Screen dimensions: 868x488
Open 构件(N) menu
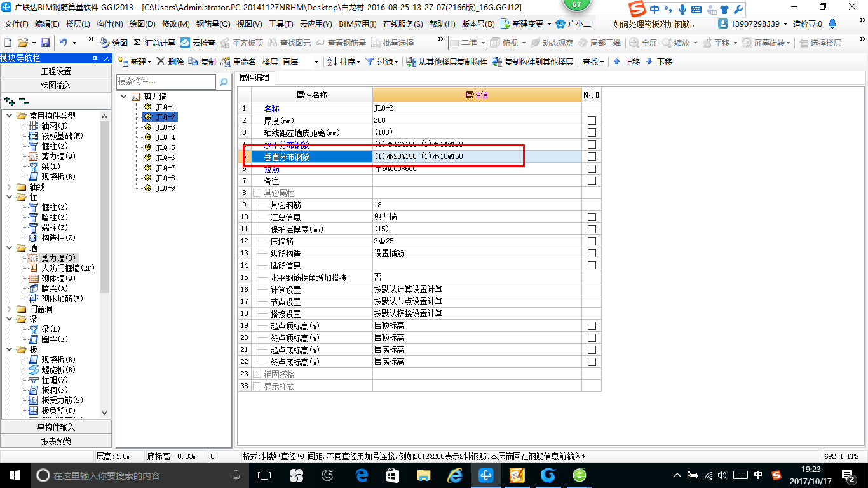(x=109, y=24)
